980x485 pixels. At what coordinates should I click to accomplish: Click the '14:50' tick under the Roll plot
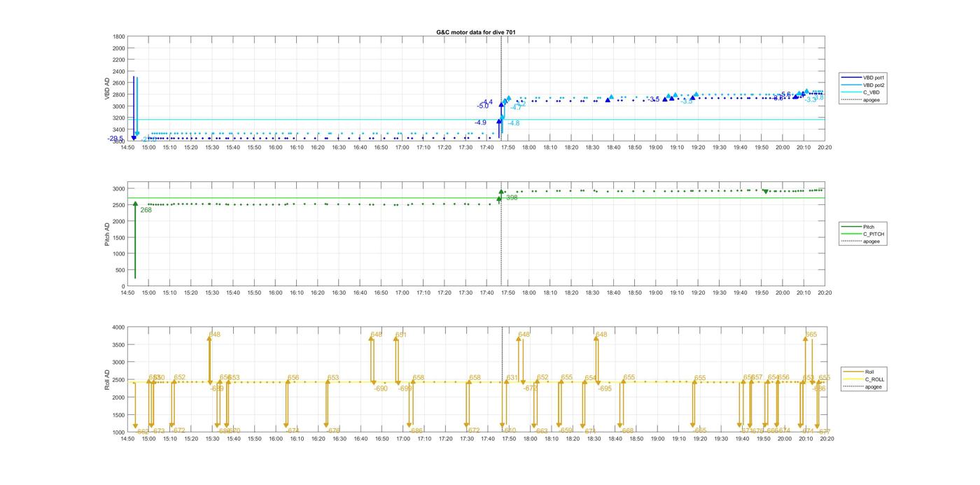pyautogui.click(x=127, y=439)
